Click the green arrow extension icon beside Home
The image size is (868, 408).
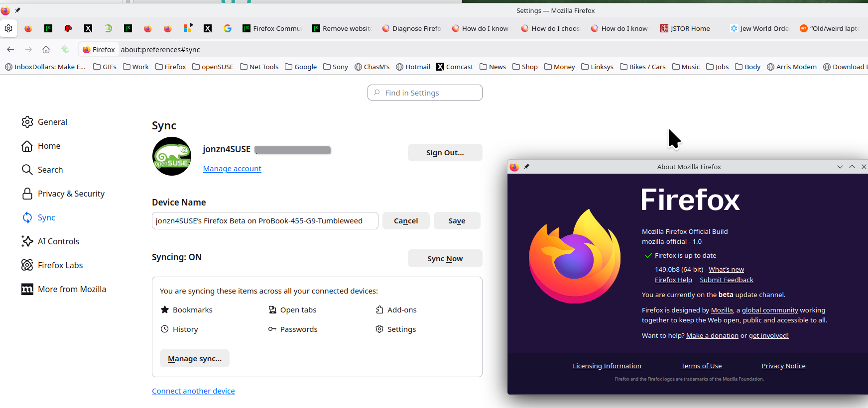coord(65,49)
